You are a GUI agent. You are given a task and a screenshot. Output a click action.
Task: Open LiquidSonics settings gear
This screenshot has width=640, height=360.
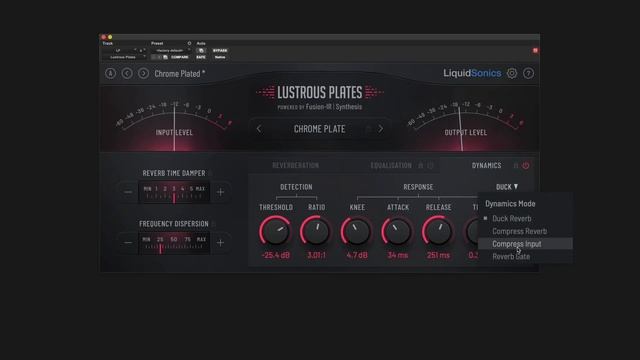(512, 73)
